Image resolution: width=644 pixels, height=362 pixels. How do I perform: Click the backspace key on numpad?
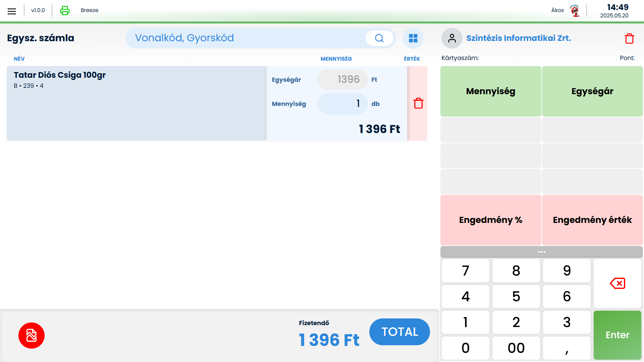click(x=617, y=283)
